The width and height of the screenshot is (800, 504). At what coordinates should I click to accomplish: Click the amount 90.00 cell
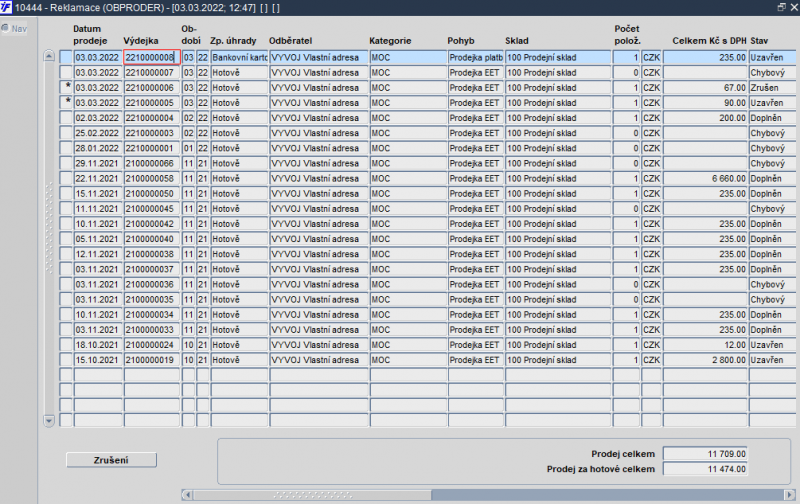tap(705, 103)
